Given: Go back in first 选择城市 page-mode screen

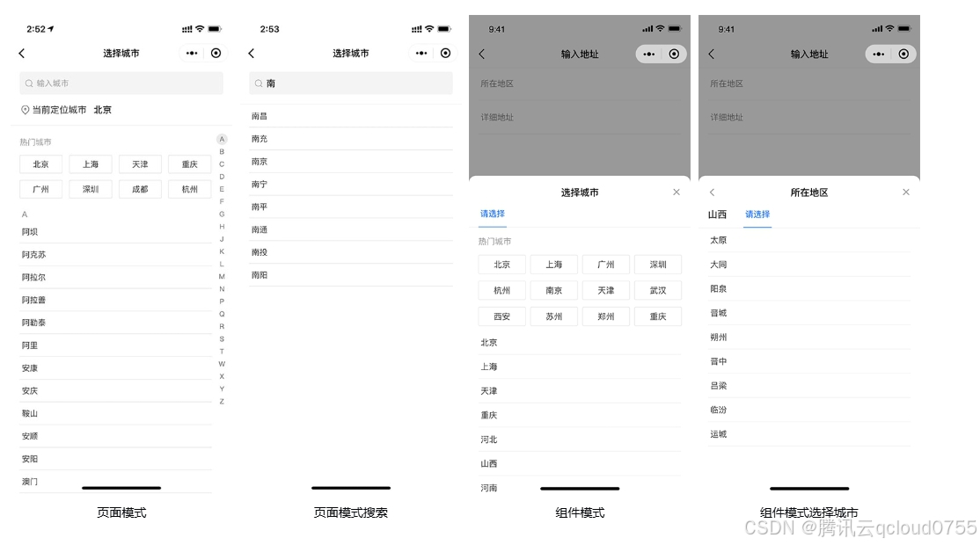Looking at the screenshot, I should pos(22,54).
